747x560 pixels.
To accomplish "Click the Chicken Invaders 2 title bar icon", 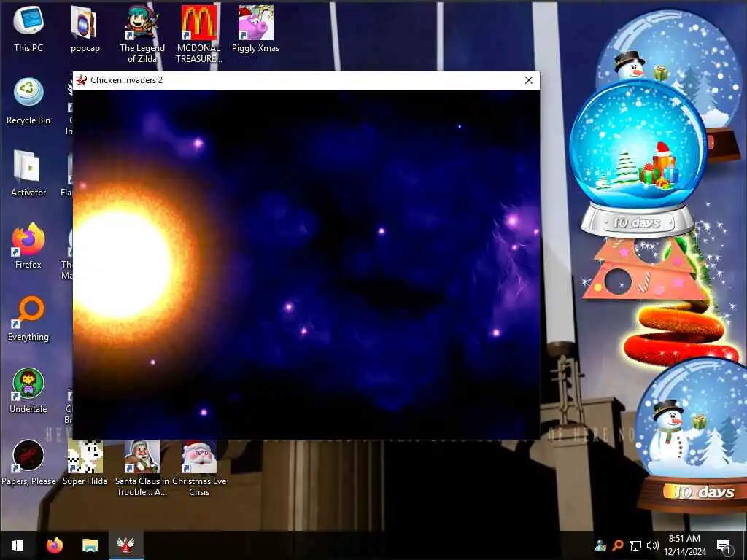I will [x=82, y=80].
